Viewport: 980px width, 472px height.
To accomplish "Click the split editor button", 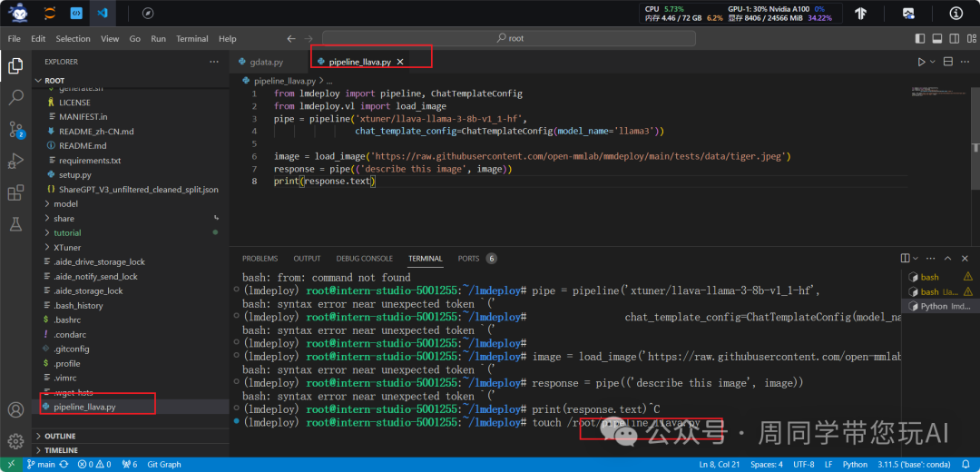I will [948, 62].
